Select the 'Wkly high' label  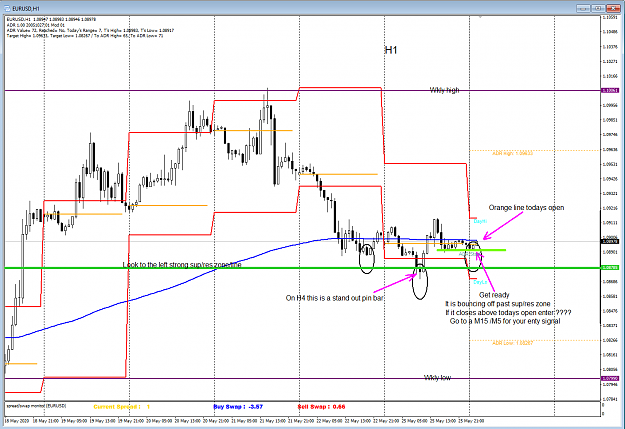[444, 90]
